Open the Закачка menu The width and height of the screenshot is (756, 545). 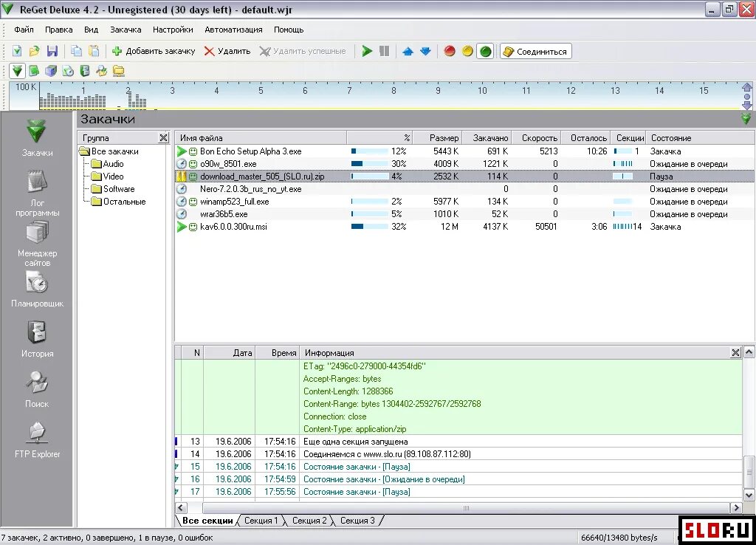point(126,30)
